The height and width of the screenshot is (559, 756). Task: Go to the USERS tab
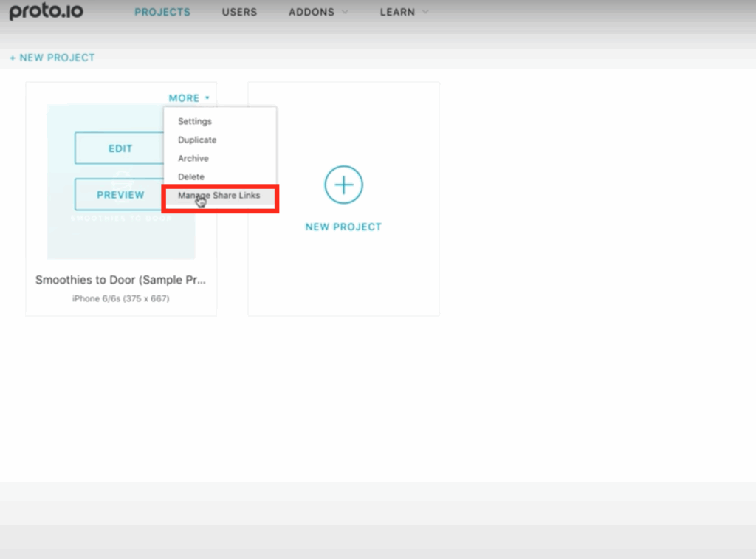(239, 12)
